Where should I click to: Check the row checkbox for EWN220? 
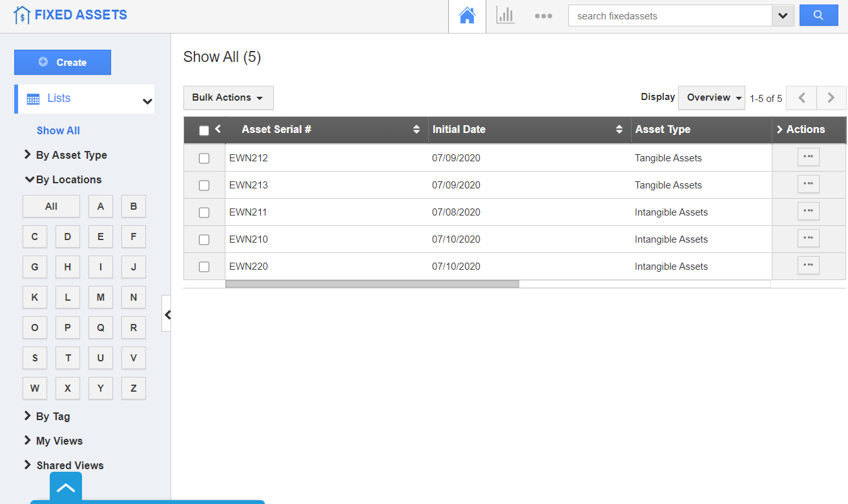(x=204, y=266)
